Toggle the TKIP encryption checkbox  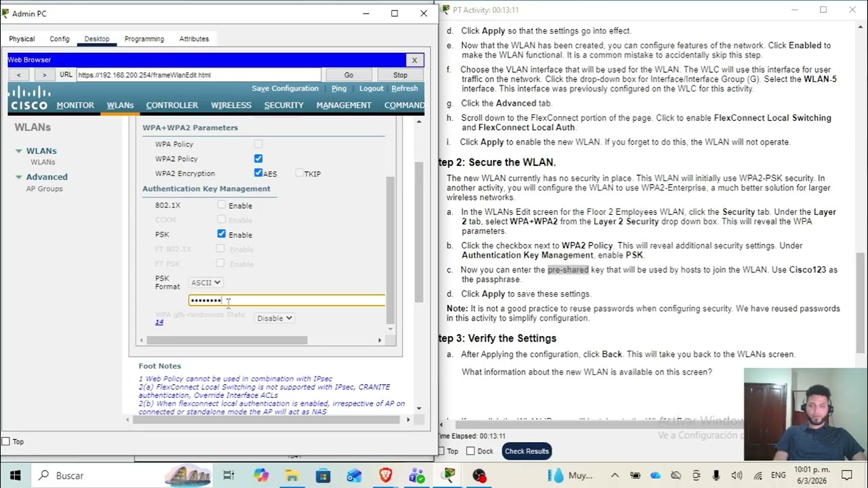pyautogui.click(x=299, y=173)
